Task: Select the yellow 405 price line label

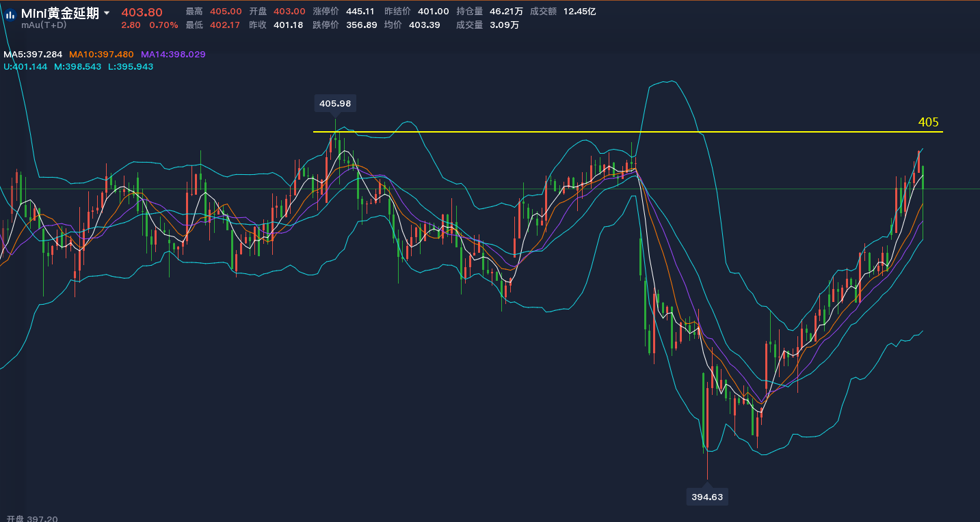Action: pos(928,122)
